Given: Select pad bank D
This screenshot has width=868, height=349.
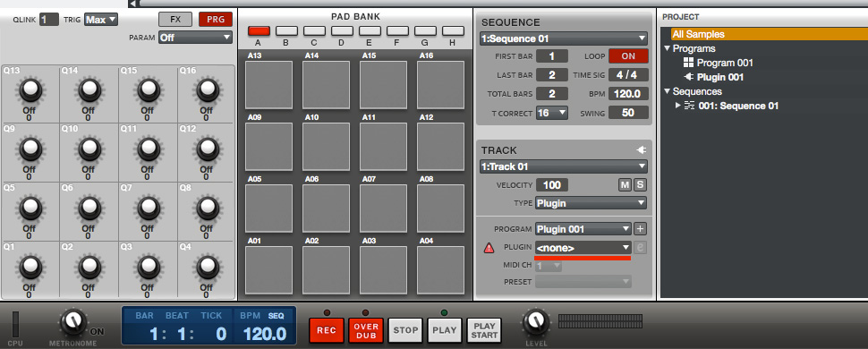Looking at the screenshot, I should pyautogui.click(x=342, y=31).
